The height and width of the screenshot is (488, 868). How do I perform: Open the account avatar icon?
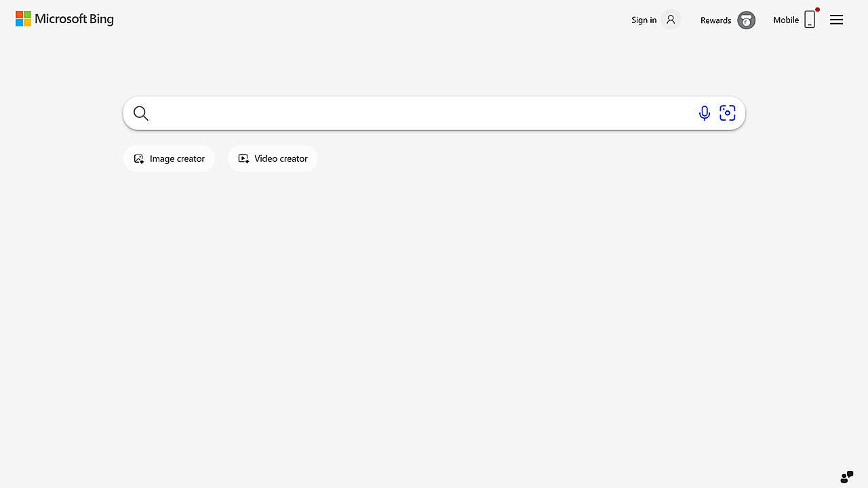coord(671,20)
